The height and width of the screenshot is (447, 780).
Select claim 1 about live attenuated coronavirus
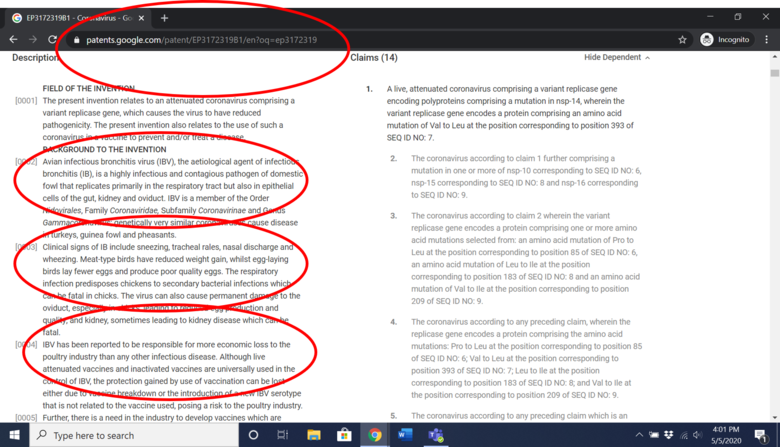coord(510,113)
